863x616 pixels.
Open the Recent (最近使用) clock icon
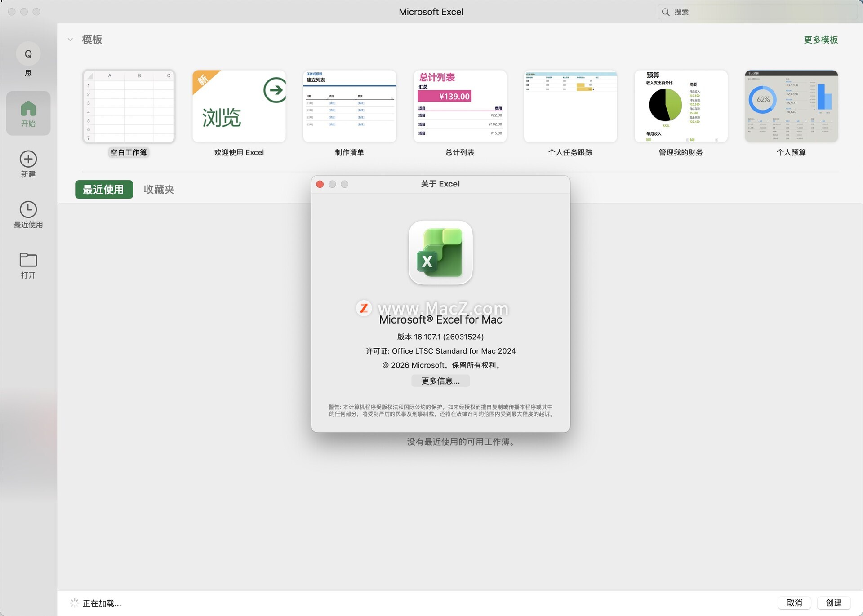28,209
